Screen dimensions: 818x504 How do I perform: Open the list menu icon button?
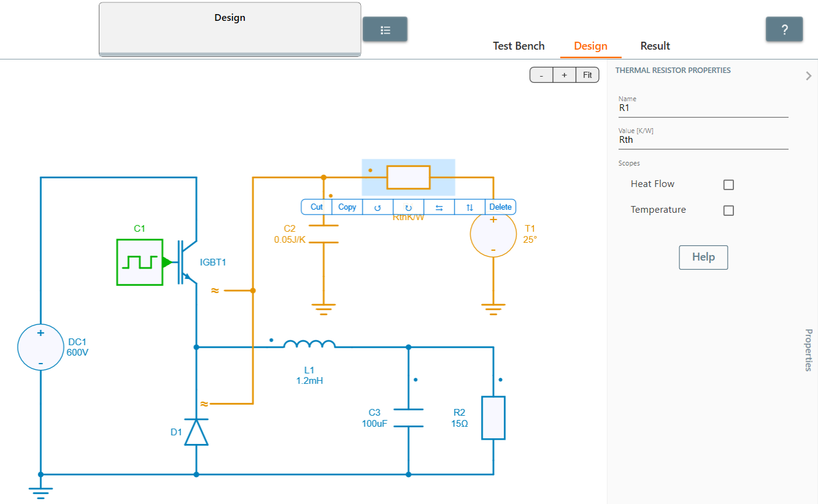(x=385, y=29)
